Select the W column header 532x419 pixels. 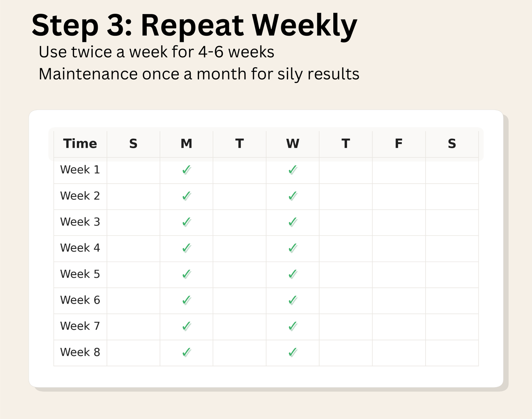coord(293,144)
